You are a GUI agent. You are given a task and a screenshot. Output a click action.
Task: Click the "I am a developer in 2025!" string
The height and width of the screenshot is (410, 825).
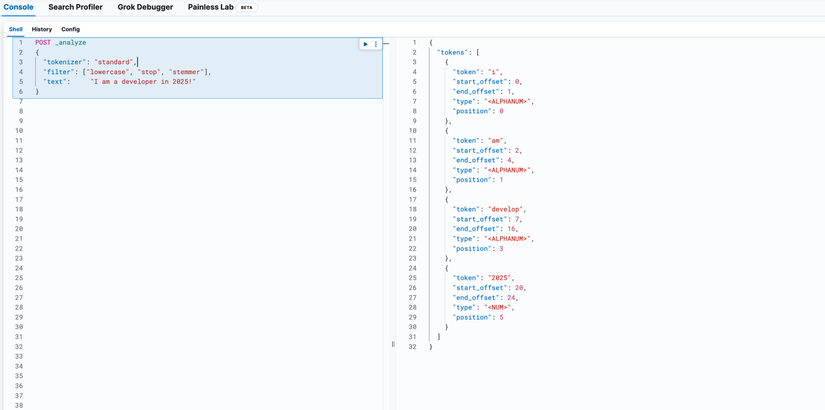(143, 82)
